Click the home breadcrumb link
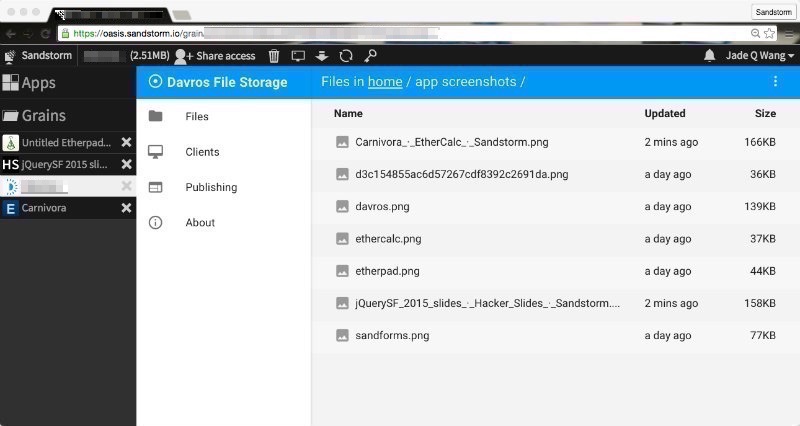 (385, 82)
